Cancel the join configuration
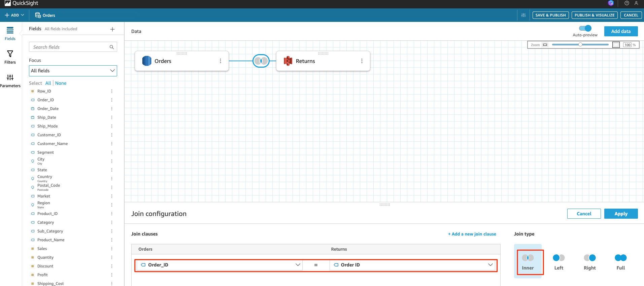The width and height of the screenshot is (644, 286). (x=584, y=214)
